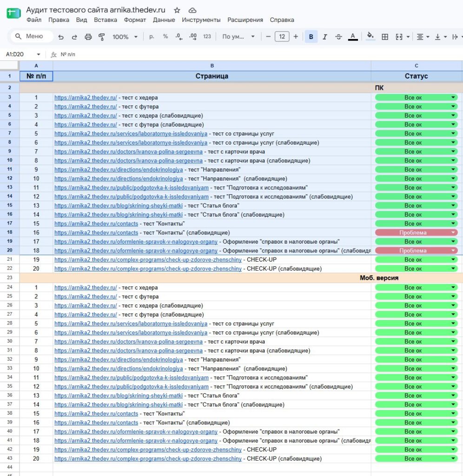Image resolution: width=463 pixels, height=476 pixels.
Task: Activate the paint format tool
Action: click(x=102, y=37)
